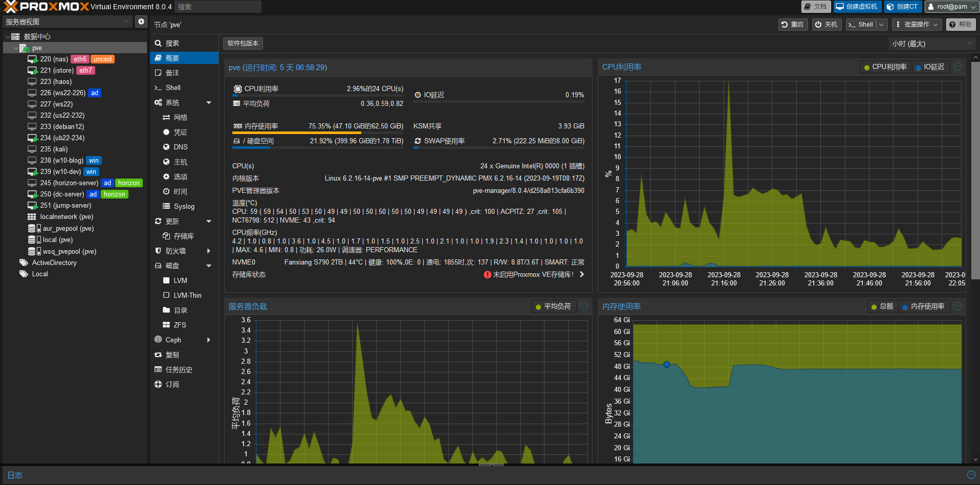Click the aur_pvepool storage icon
Image resolution: width=980 pixels, height=485 pixels.
pyautogui.click(x=34, y=229)
